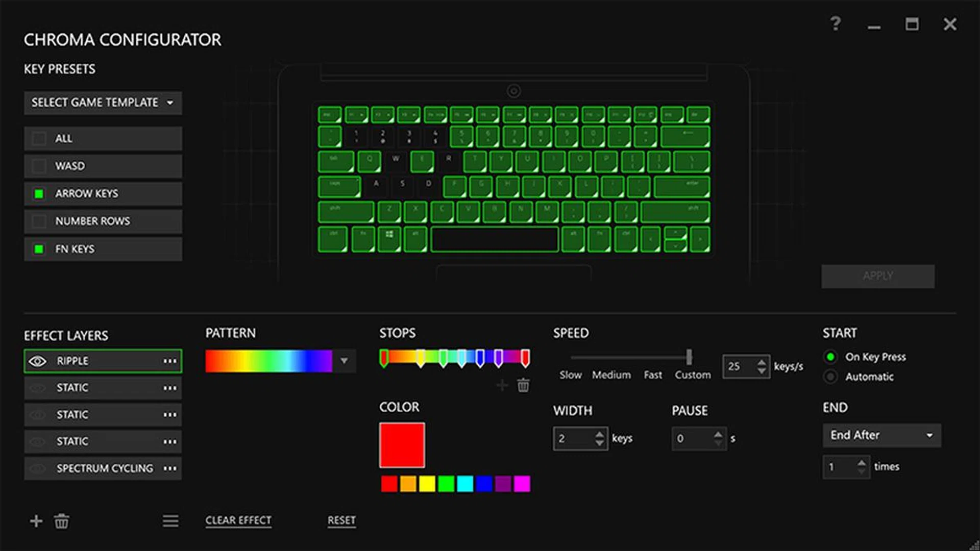Open the End After dropdown
This screenshot has width=980, height=551.
click(x=881, y=435)
